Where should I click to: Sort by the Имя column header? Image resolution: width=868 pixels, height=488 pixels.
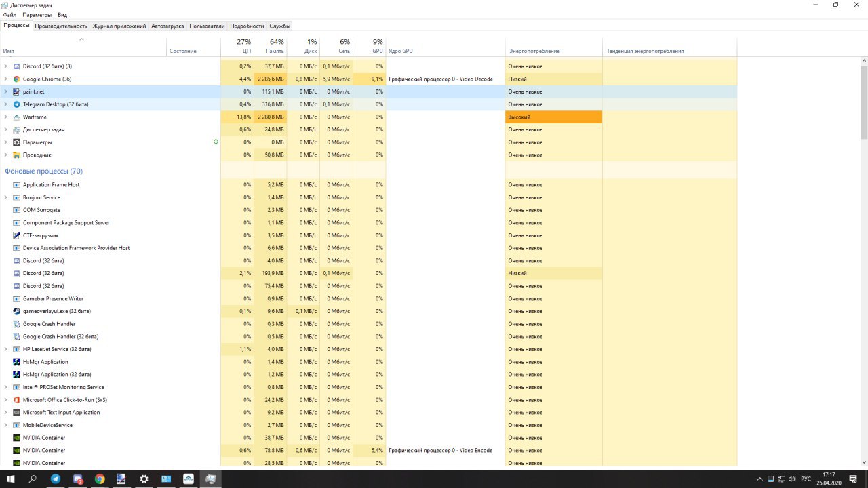point(83,46)
